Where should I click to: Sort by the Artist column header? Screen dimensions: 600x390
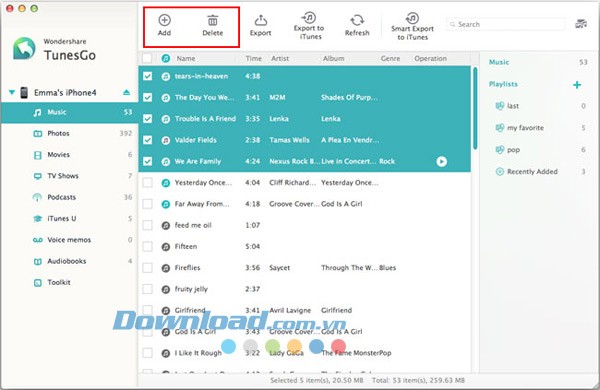pos(280,59)
